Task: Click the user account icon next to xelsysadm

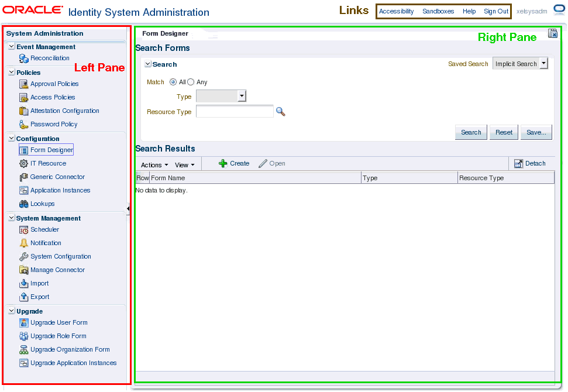Action: pyautogui.click(x=559, y=10)
